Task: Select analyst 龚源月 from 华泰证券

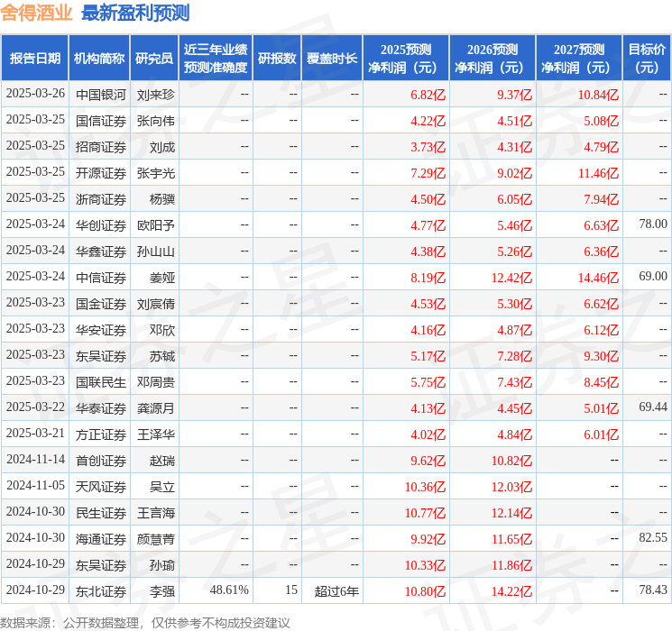Action: click(x=156, y=408)
